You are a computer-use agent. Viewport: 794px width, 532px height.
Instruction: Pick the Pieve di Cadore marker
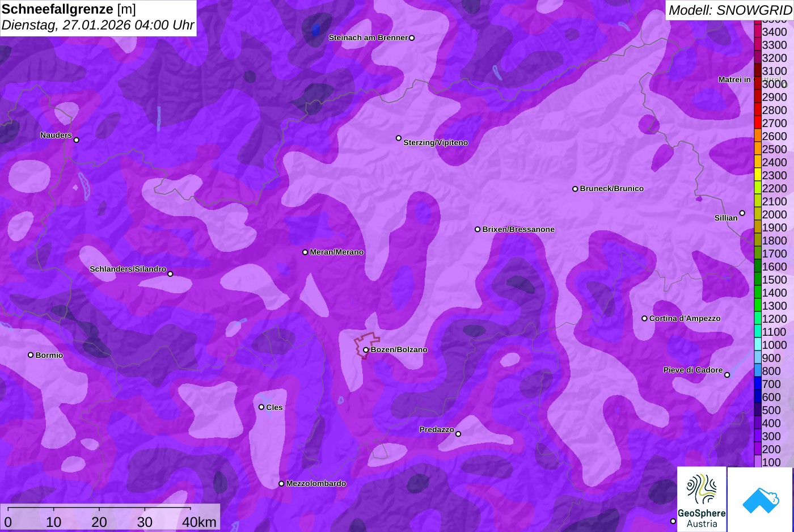(727, 375)
